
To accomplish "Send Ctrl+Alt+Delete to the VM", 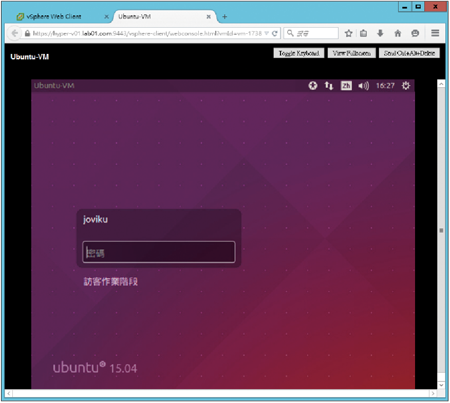I will tap(409, 53).
